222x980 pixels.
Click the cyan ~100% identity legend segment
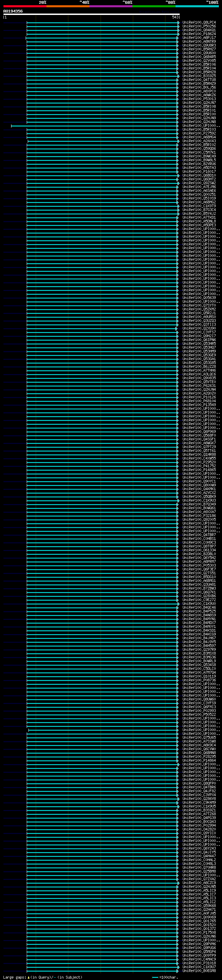coord(197,6)
